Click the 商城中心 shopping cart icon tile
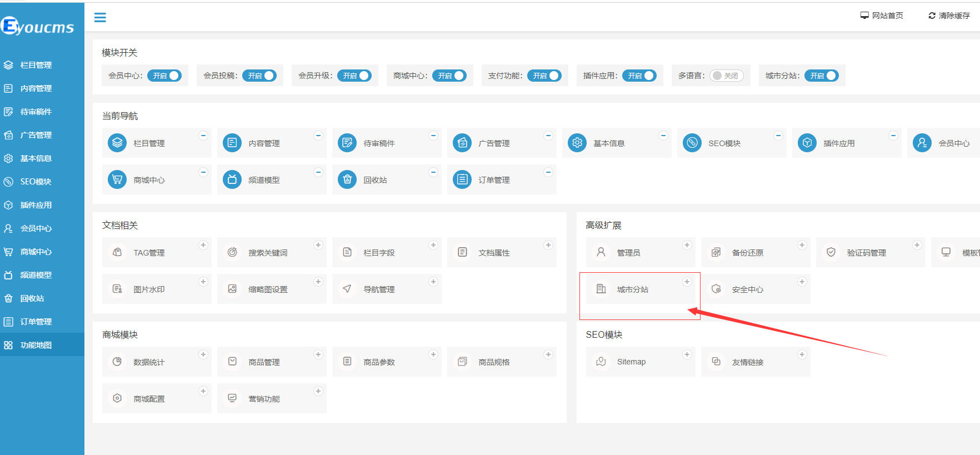 117,179
